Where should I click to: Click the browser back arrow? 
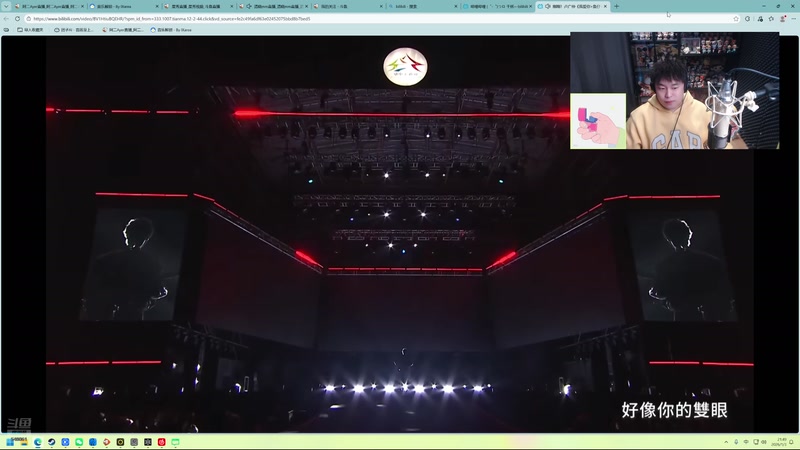click(6, 19)
